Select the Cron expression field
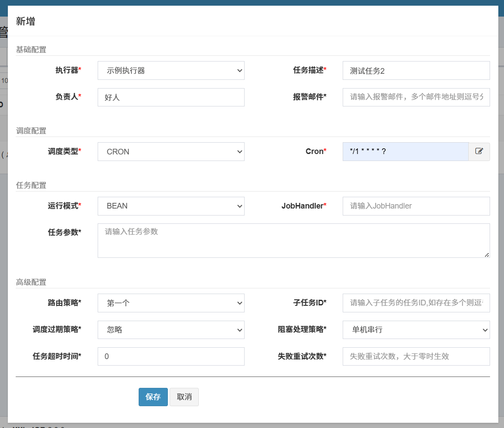504x428 pixels. 405,151
